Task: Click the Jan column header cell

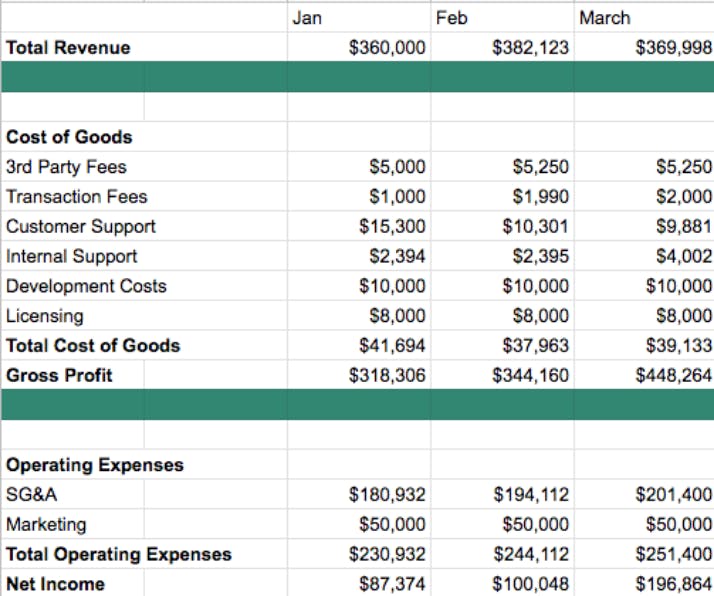Action: 358,18
